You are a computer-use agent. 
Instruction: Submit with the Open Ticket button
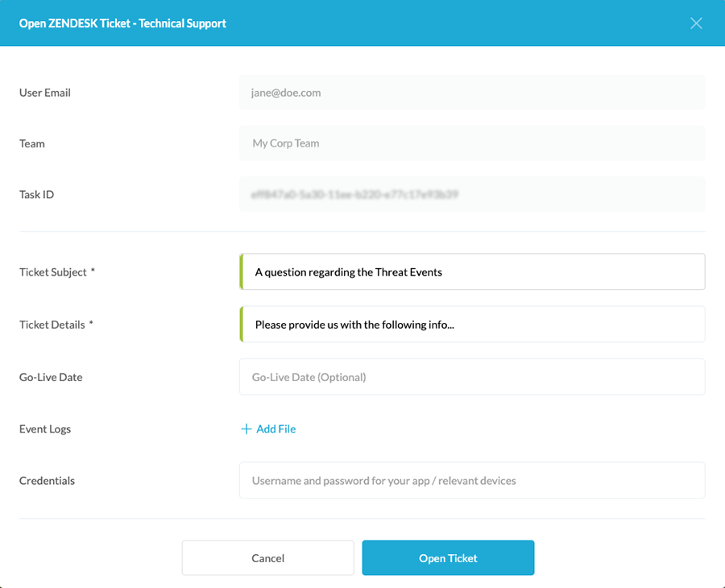point(448,557)
